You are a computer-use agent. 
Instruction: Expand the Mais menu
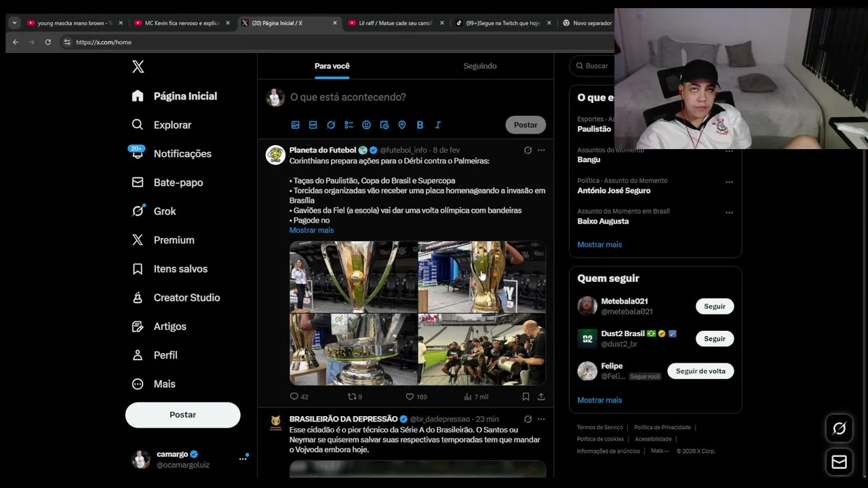pyautogui.click(x=153, y=384)
